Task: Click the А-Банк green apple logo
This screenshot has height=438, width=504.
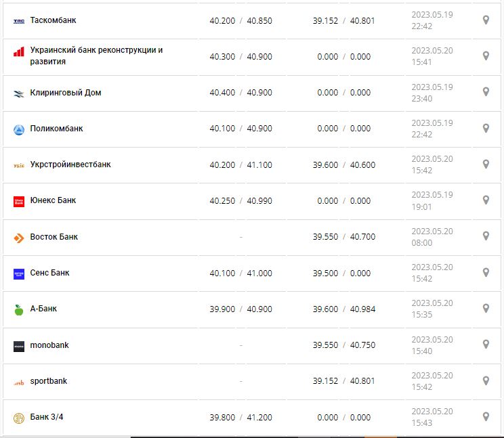Action: (x=19, y=309)
